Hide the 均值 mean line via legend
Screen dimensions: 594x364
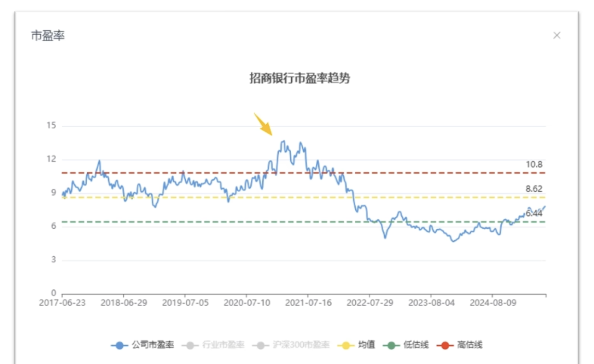point(357,345)
